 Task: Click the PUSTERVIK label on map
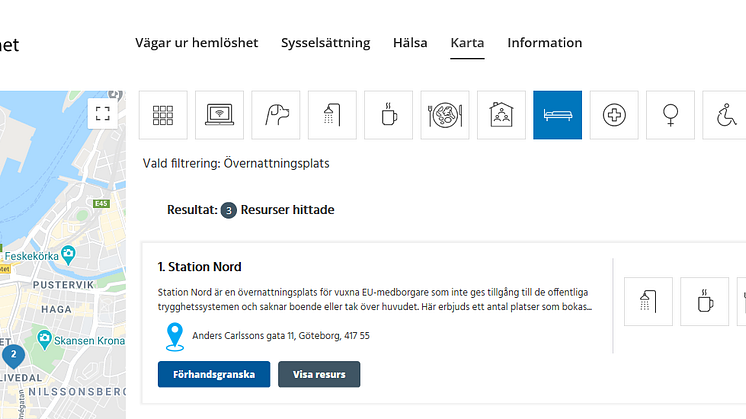pos(63,285)
